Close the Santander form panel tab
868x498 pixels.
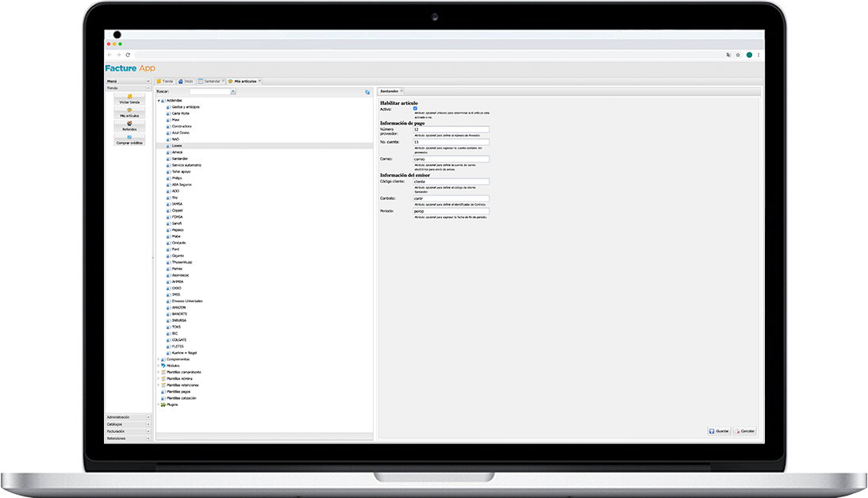(402, 91)
